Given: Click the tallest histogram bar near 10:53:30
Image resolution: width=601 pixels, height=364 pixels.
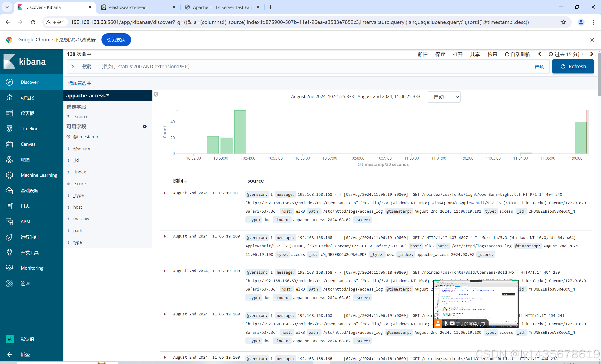Looking at the screenshot, I should (240, 132).
